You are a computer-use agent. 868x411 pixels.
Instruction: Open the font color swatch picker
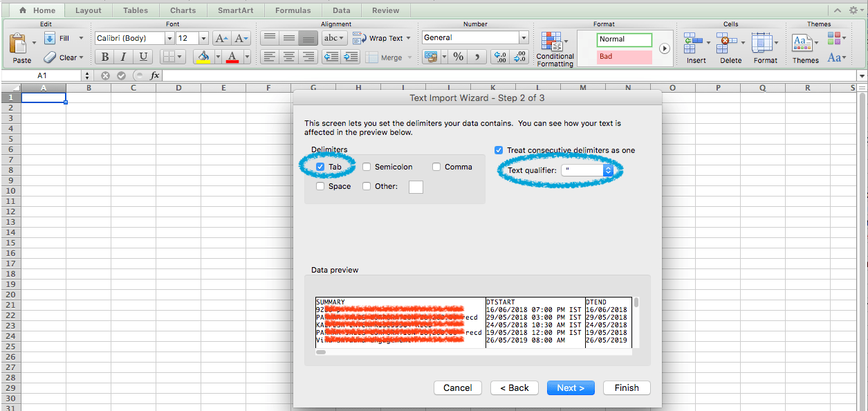246,57
